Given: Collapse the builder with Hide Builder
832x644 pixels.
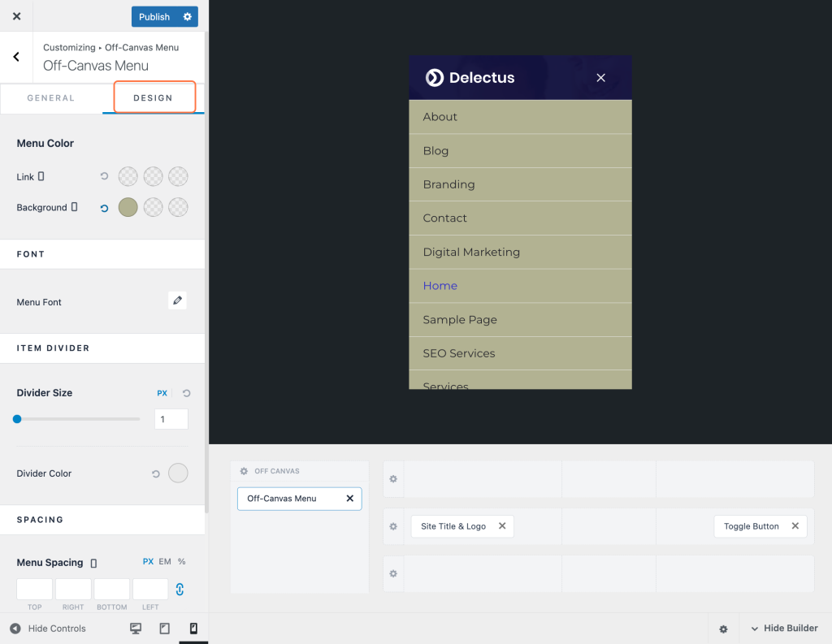Looking at the screenshot, I should [x=784, y=628].
